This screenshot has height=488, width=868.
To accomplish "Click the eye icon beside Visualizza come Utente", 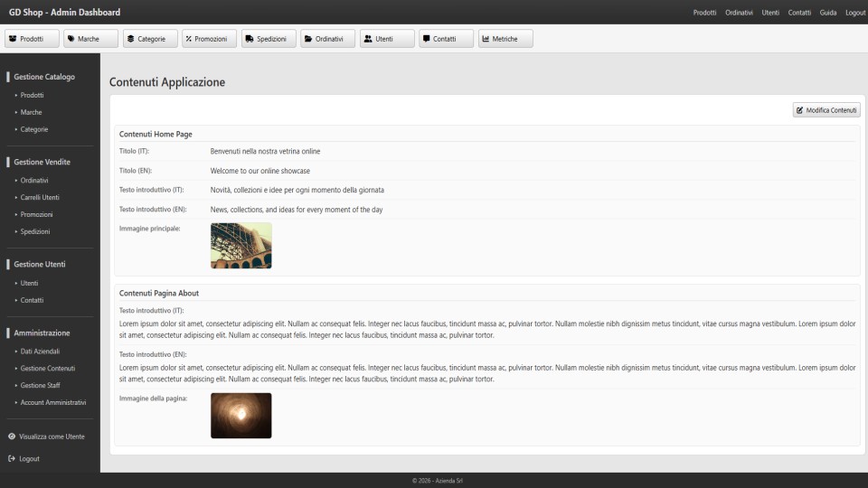I will pyautogui.click(x=12, y=436).
